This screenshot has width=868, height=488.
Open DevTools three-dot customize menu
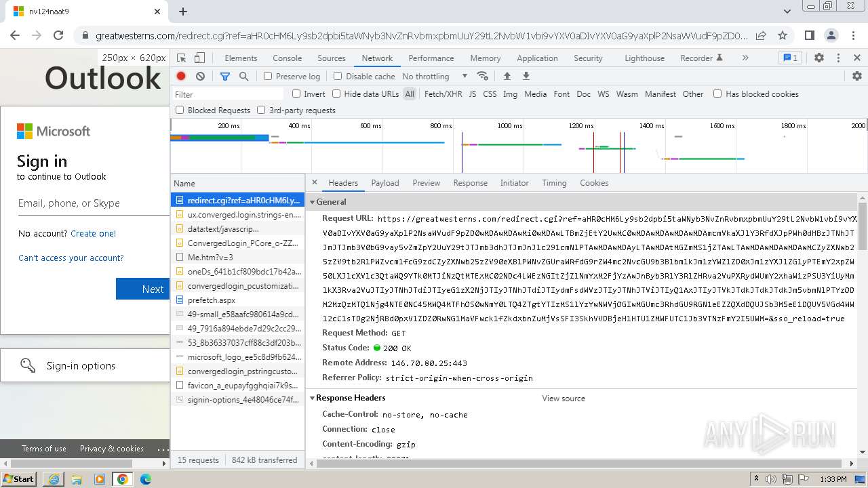click(838, 58)
